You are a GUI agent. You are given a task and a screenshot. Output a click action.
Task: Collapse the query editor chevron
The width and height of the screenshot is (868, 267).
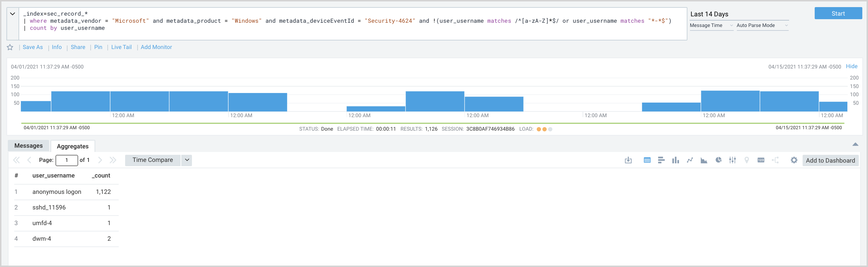point(12,14)
